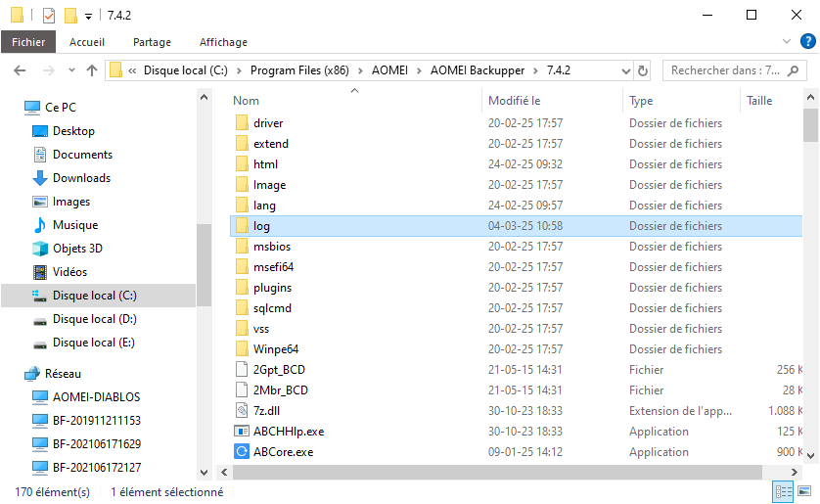Click the New folder quick access icon
The height and width of the screenshot is (504, 820).
point(70,15)
